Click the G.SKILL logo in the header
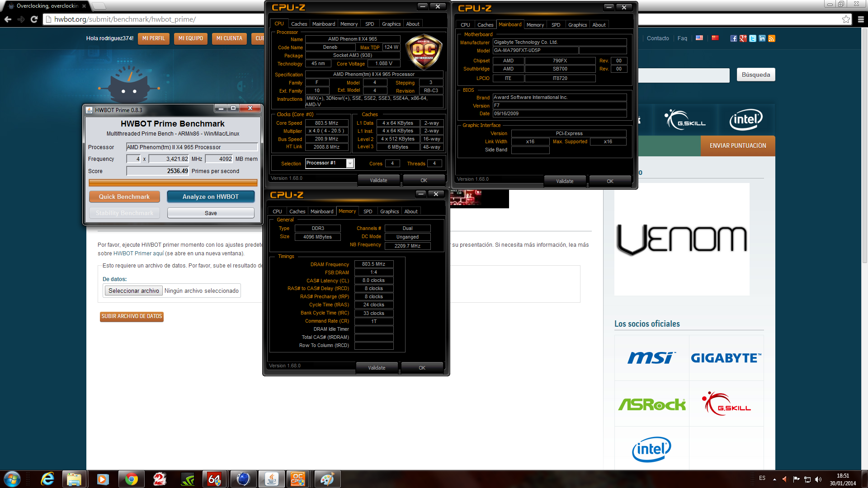Screen dimensions: 868x488 [x=685, y=120]
